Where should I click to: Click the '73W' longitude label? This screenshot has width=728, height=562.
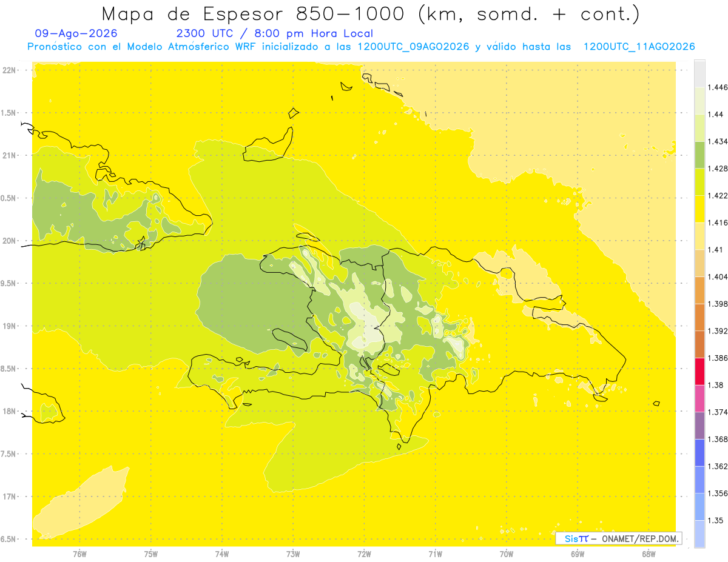point(293,554)
